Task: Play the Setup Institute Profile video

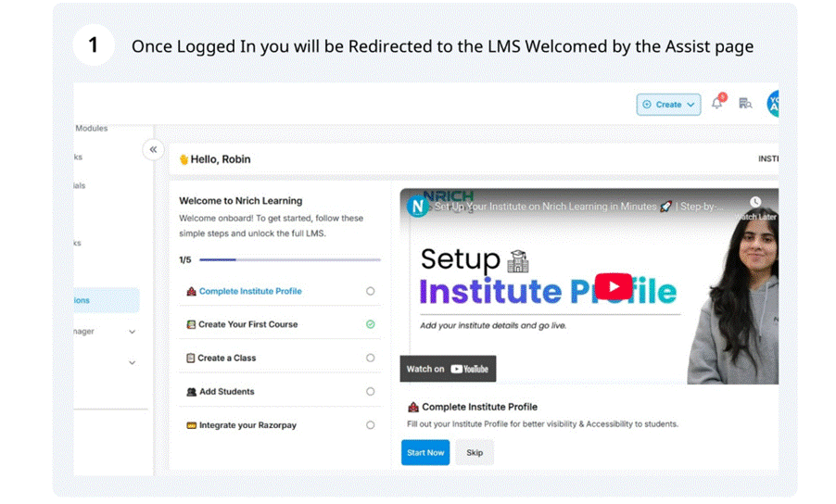Action: coord(613,286)
